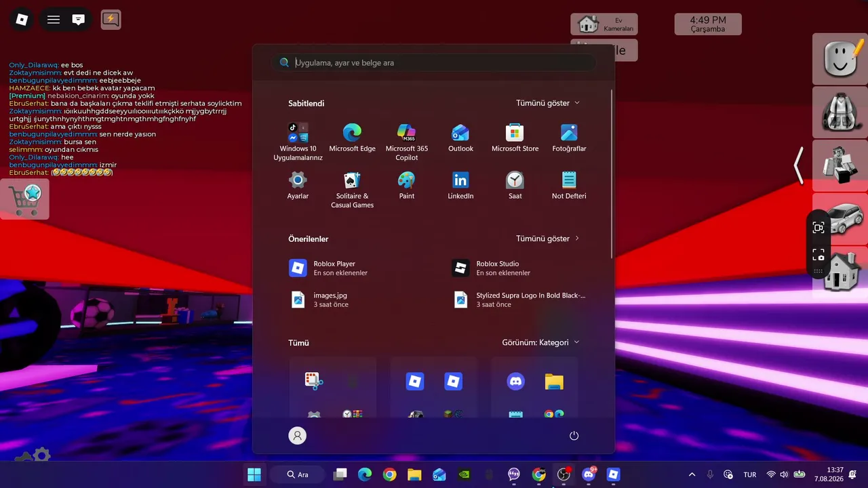This screenshot has width=868, height=488.
Task: Click the microphone tray icon
Action: click(x=710, y=474)
